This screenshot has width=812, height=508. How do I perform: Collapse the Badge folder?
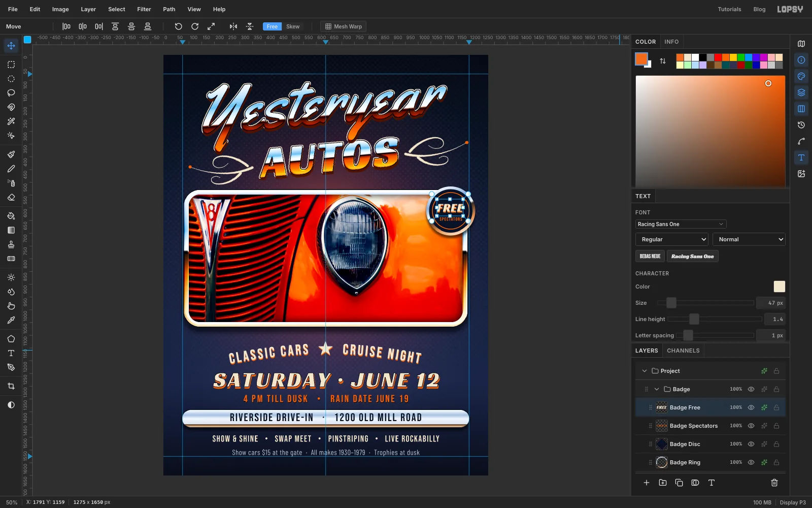coord(657,389)
